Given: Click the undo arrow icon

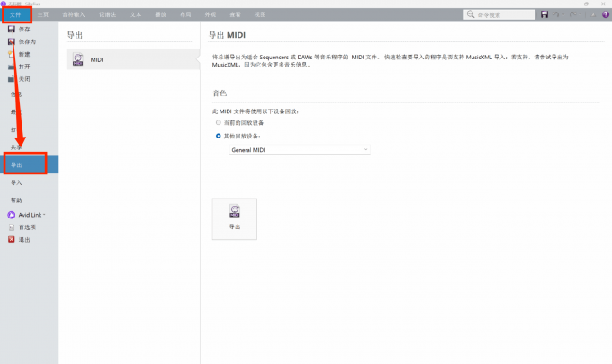Looking at the screenshot, I should point(555,14).
